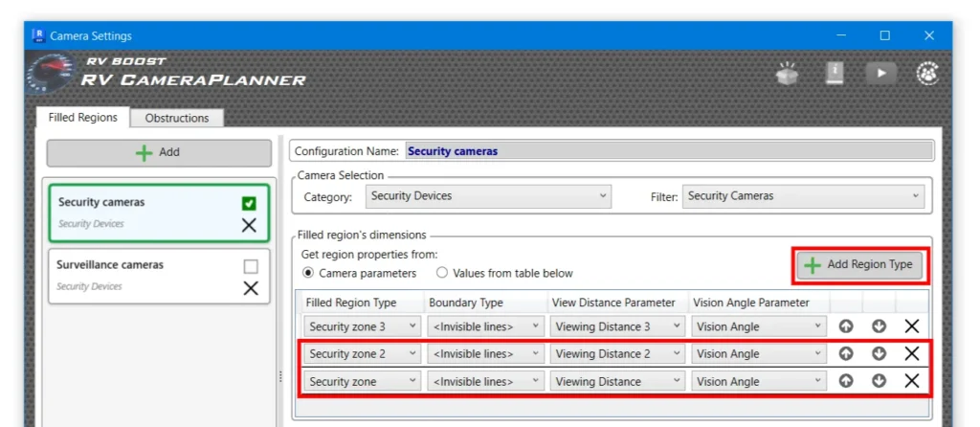980x427 pixels.
Task: Click the Configuration Name text field
Action: (668, 150)
